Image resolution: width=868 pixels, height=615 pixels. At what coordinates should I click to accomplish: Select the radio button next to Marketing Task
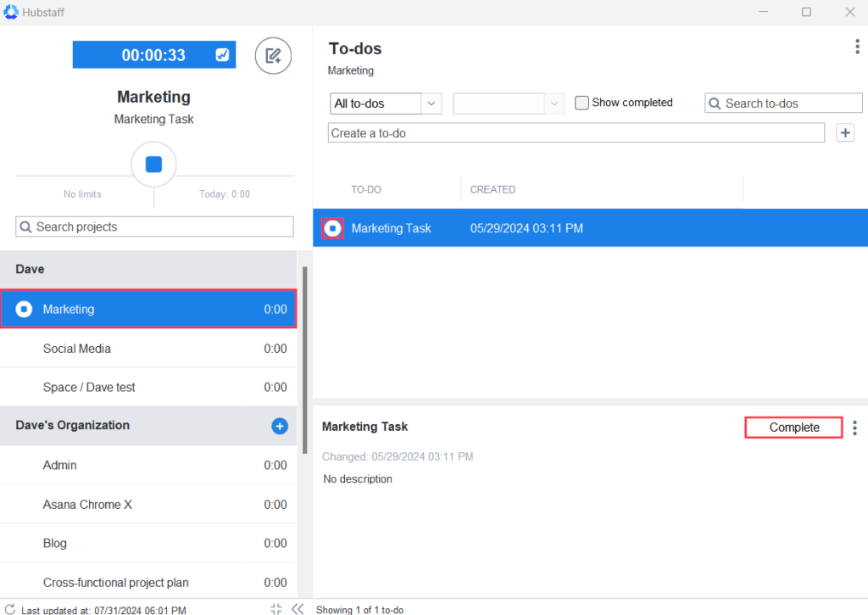point(333,227)
